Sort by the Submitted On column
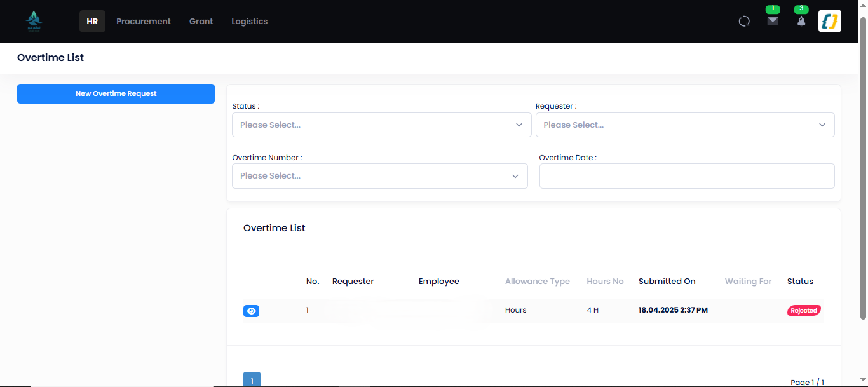The height and width of the screenshot is (387, 868). pos(667,281)
